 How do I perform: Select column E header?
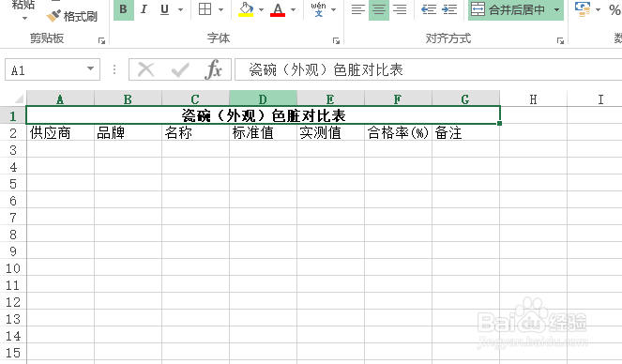(x=330, y=99)
